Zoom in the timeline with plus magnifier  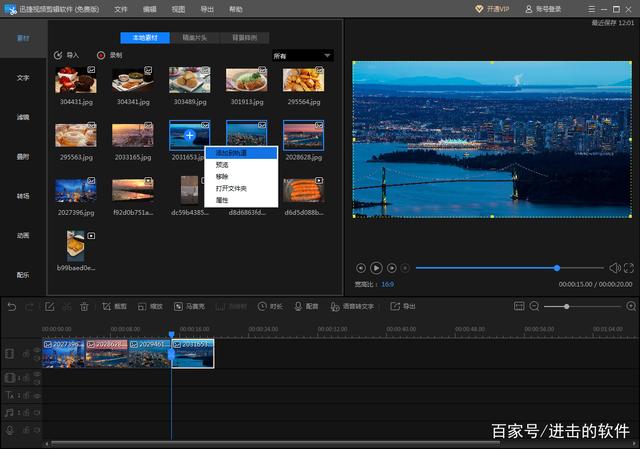[x=631, y=306]
